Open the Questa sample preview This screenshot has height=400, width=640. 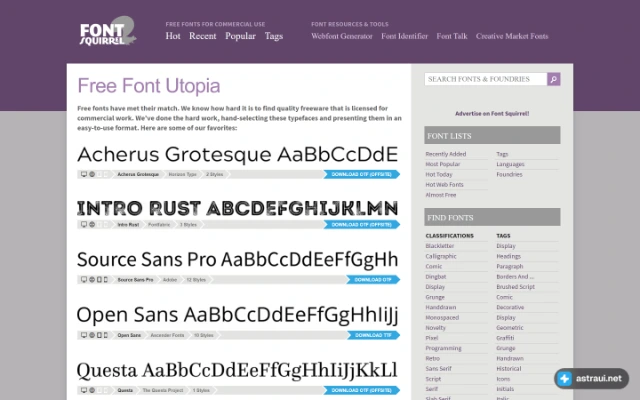[237, 371]
